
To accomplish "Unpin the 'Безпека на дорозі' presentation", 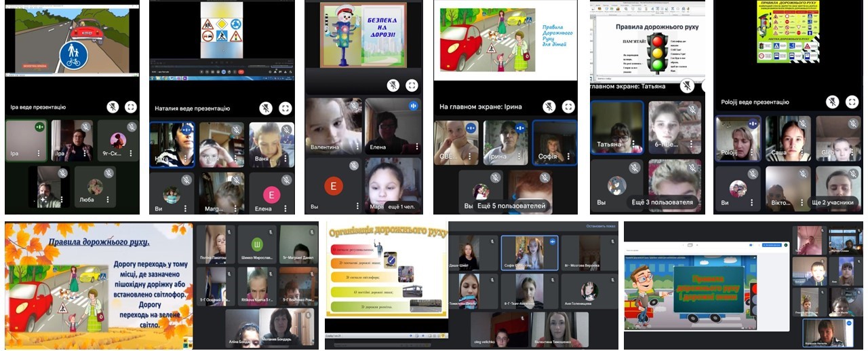I will point(393,86).
